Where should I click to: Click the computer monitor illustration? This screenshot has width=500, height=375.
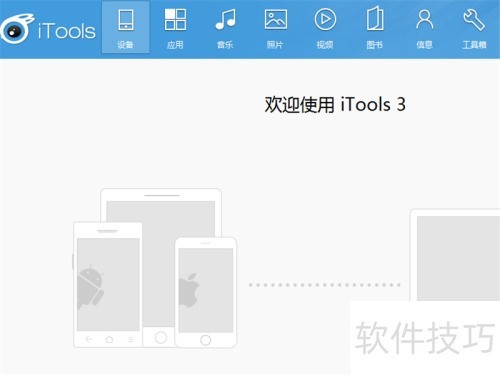[455, 255]
